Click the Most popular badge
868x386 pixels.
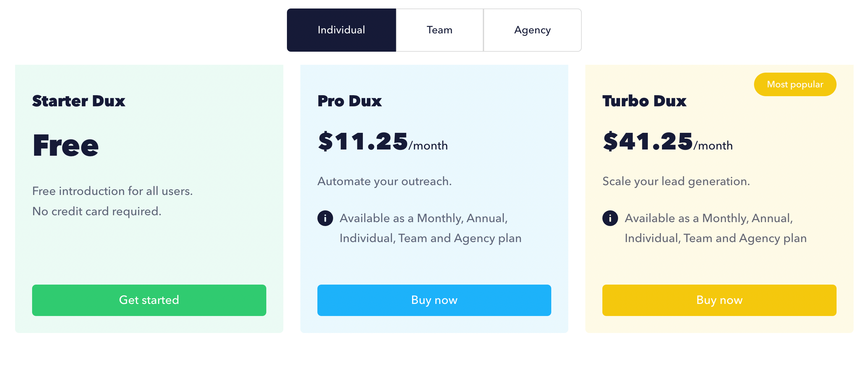click(x=795, y=84)
